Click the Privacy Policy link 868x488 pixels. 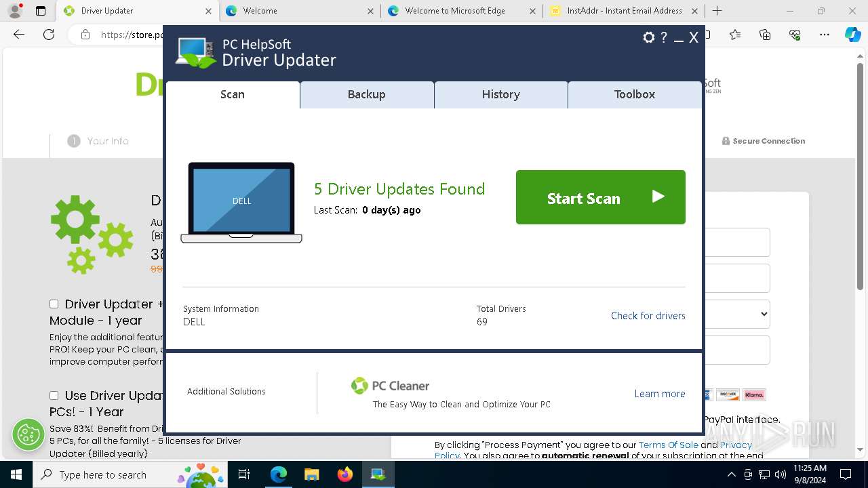(x=736, y=445)
